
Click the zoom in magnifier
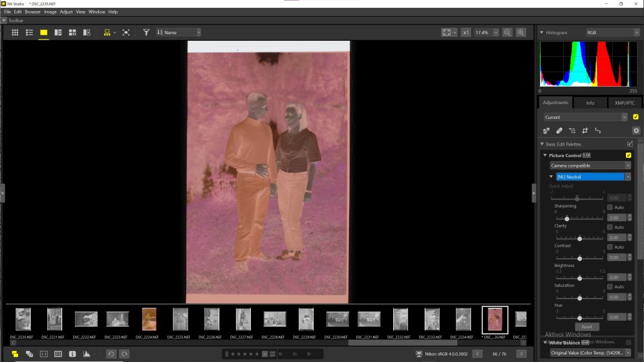click(x=521, y=32)
